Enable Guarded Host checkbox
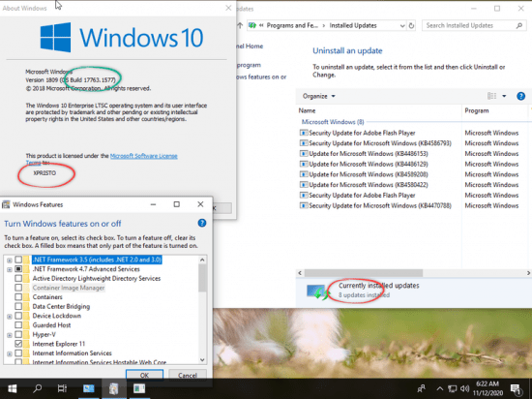The image size is (532, 399). point(18,325)
